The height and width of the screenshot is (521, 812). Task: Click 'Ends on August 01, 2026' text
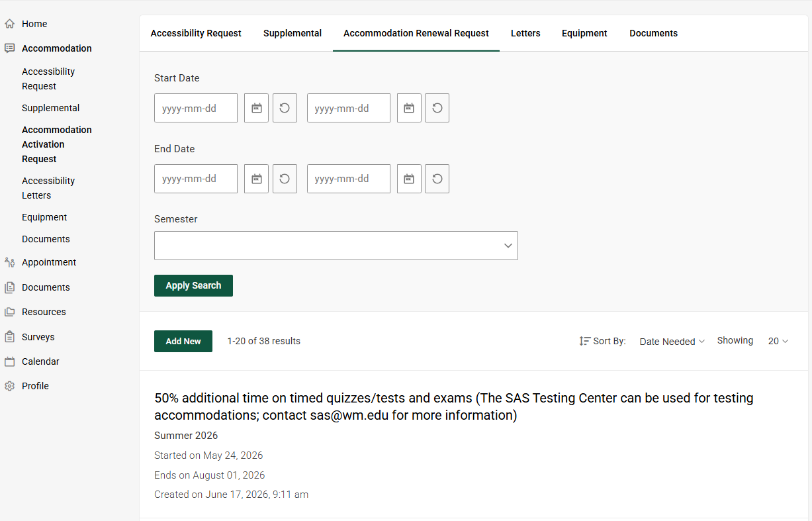(210, 475)
